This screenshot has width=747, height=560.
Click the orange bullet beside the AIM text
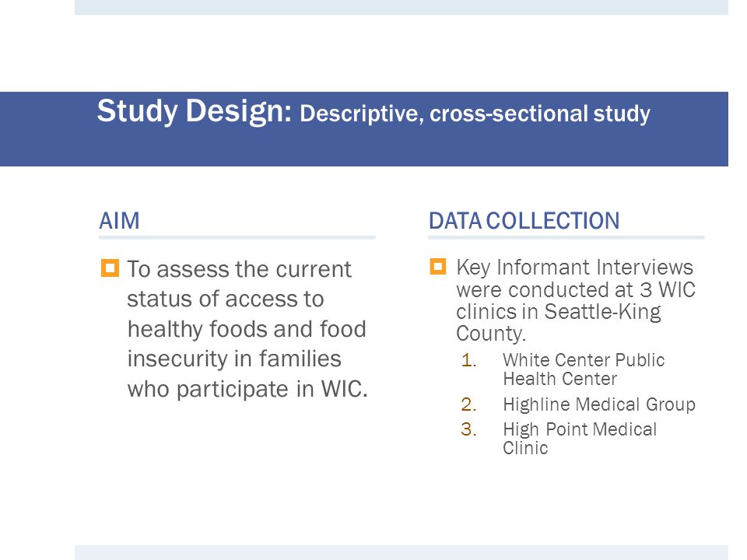pos(110,268)
